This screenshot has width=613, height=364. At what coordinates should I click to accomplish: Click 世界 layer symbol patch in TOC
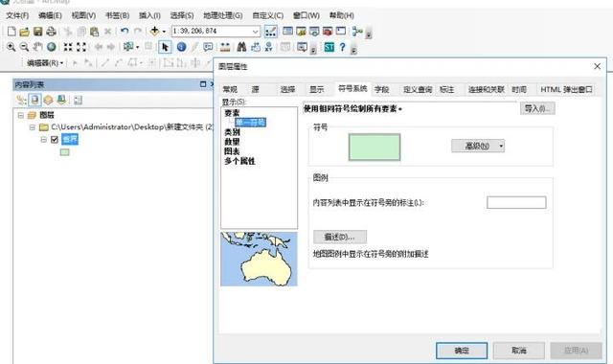(x=64, y=152)
